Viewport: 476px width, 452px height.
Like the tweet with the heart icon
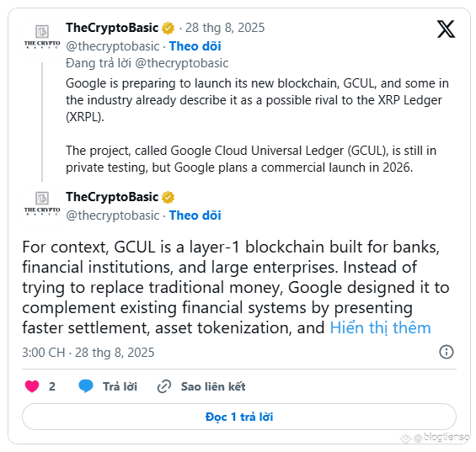(x=32, y=386)
